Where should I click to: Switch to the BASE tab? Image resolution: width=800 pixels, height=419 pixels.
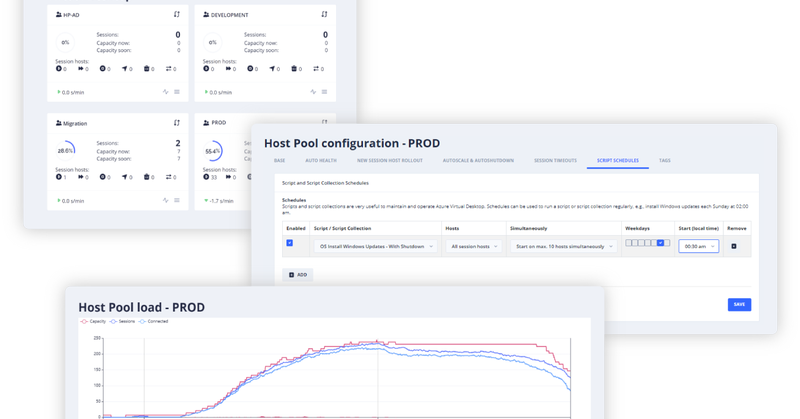tap(279, 161)
